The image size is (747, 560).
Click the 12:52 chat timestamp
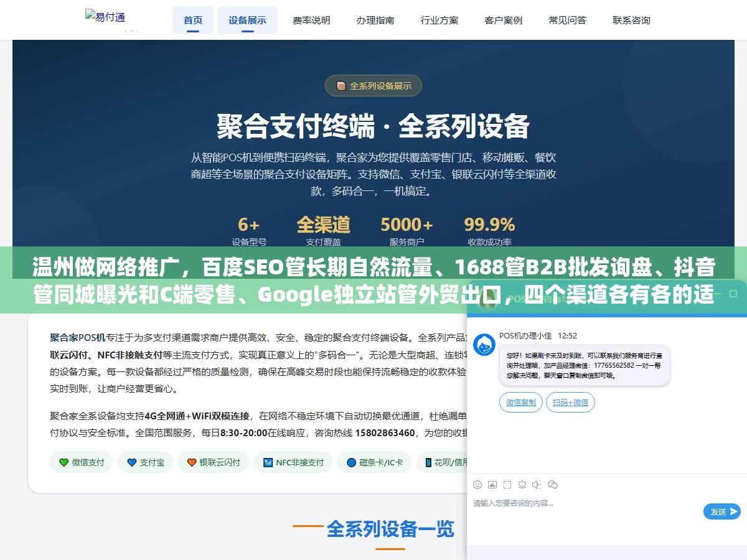pyautogui.click(x=567, y=335)
